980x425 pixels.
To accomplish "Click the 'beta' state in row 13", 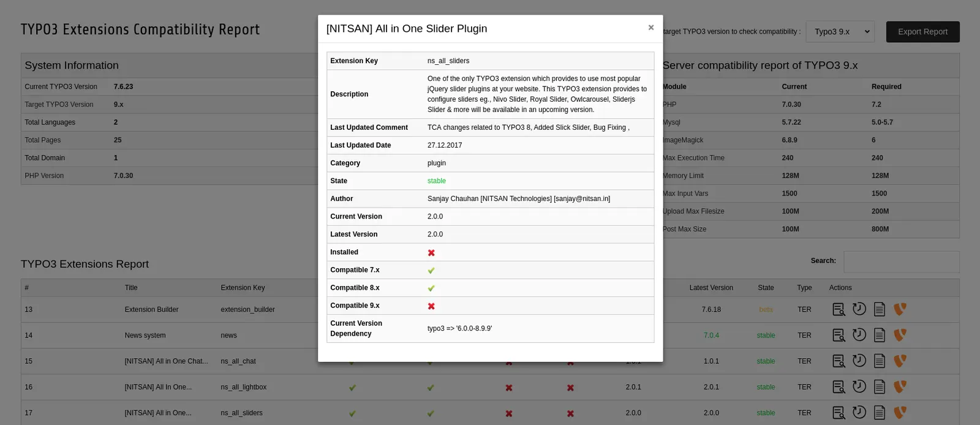I will (766, 309).
